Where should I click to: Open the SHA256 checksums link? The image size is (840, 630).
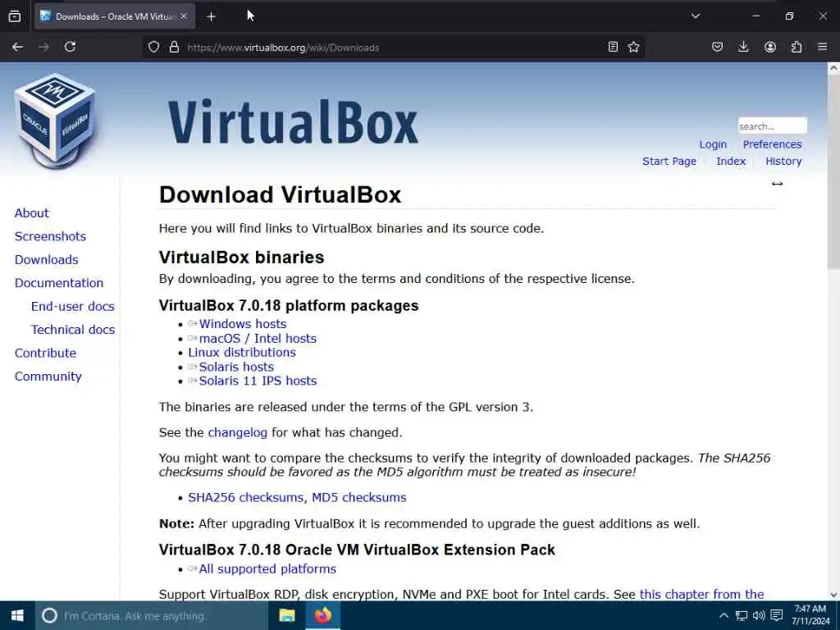(245, 498)
